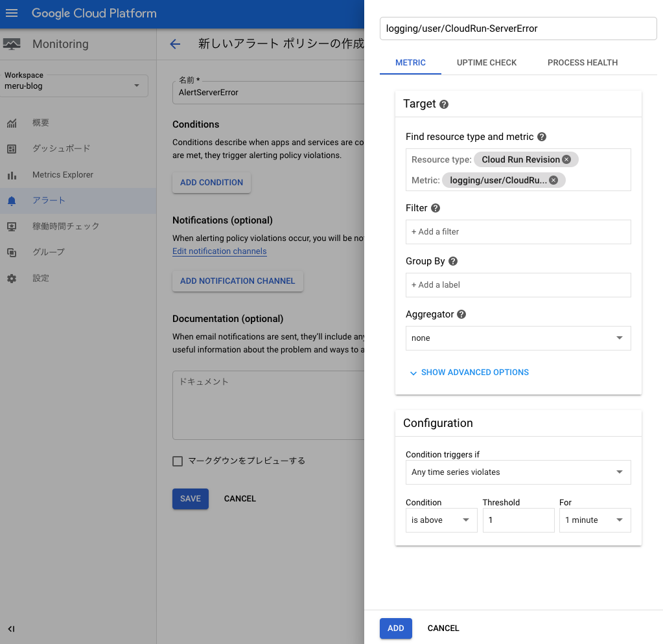The height and width of the screenshot is (644, 663).
Task: Click CANCEL in the condition panel footer
Action: point(443,628)
